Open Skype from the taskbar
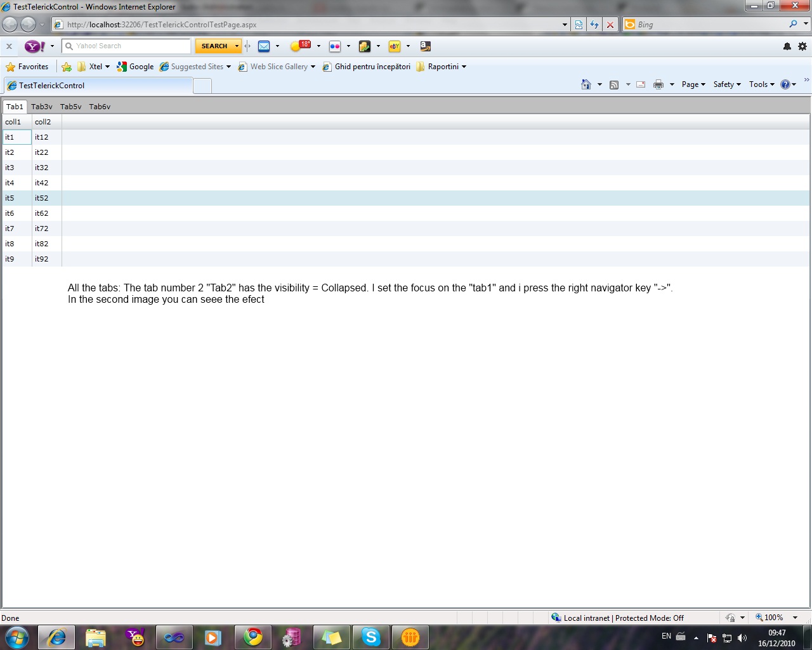 pyautogui.click(x=371, y=637)
